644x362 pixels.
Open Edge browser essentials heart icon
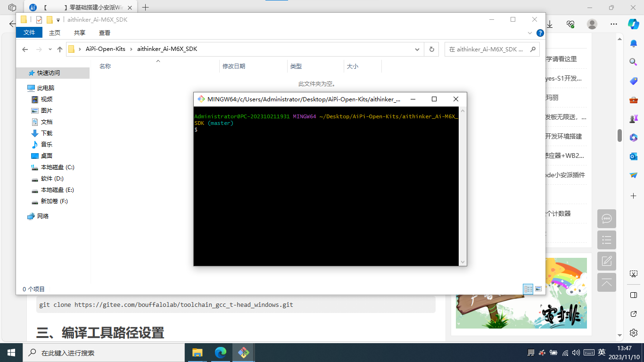571,24
